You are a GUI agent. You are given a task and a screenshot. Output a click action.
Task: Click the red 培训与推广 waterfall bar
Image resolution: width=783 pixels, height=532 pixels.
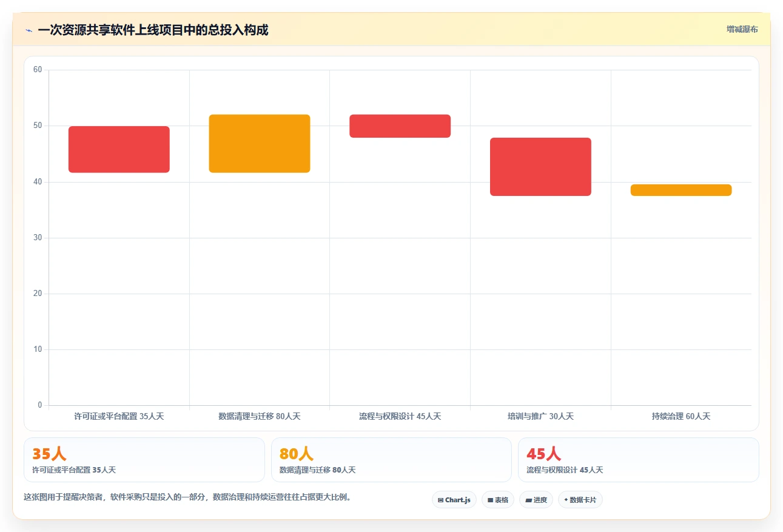coord(540,167)
